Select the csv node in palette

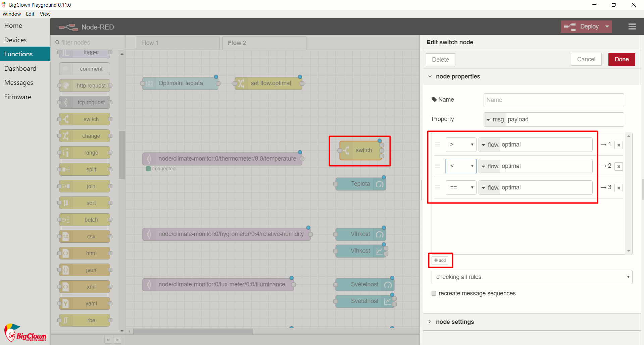click(x=85, y=236)
